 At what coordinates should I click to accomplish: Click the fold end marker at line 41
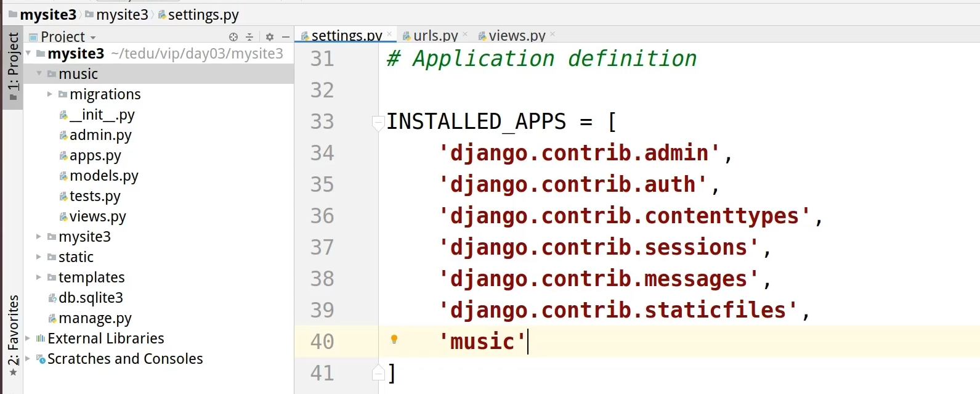coord(378,372)
